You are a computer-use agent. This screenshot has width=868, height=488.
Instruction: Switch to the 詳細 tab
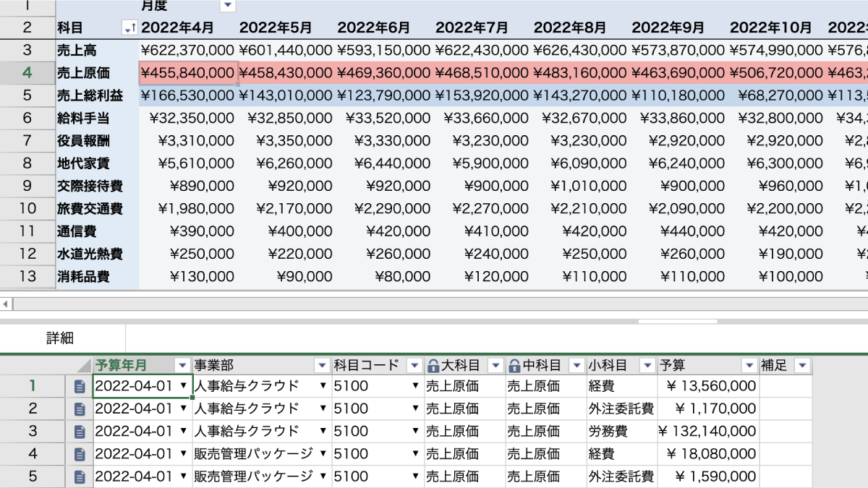(x=60, y=338)
